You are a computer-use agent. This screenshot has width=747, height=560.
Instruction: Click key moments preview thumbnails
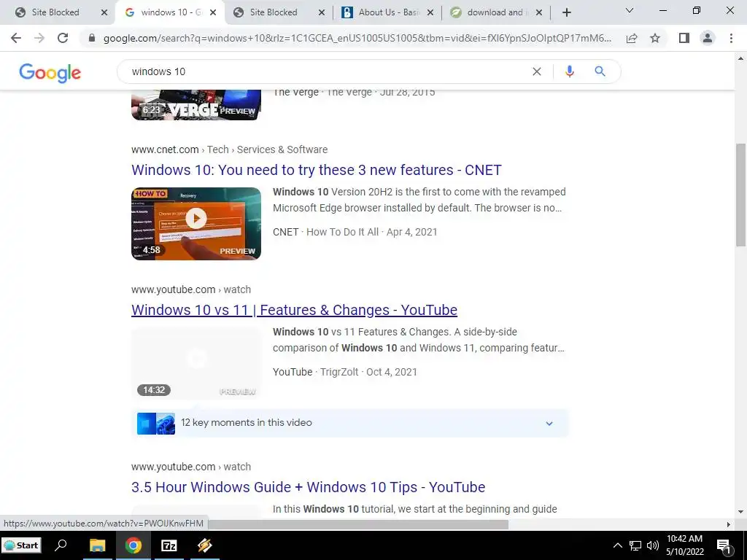coord(156,424)
